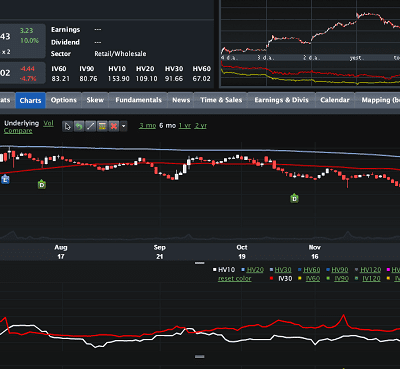Click the HV10 value 153.90

[118, 79]
